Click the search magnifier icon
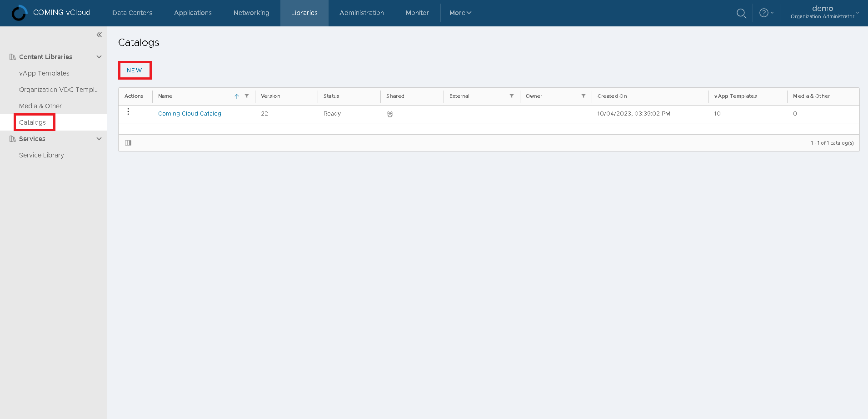The image size is (868, 419). click(741, 13)
